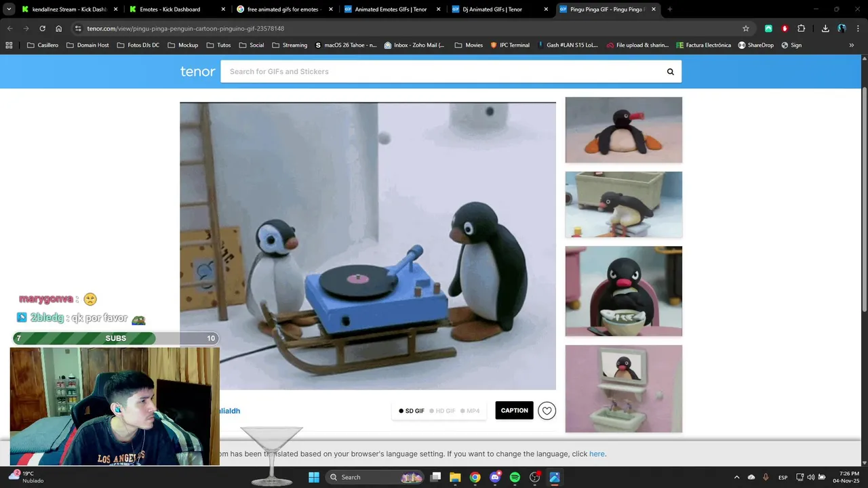Open the browser profile avatar
868x488 pixels.
[x=842, y=28]
